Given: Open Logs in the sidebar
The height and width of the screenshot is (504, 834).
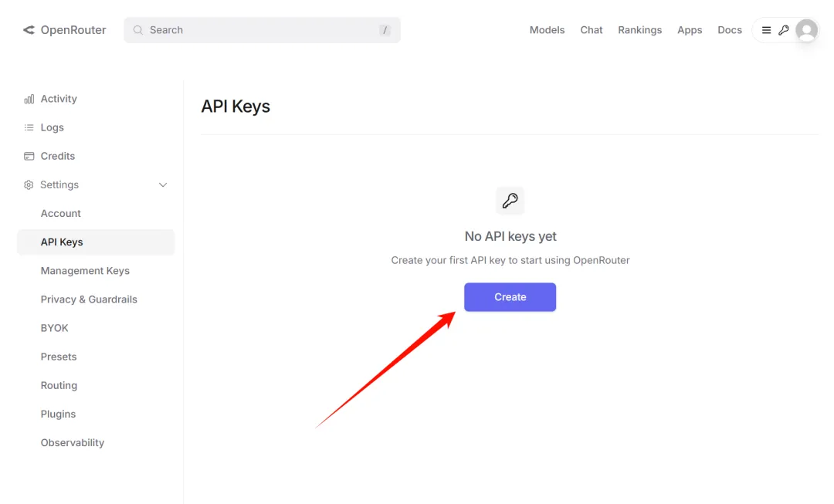Looking at the screenshot, I should click(x=53, y=127).
